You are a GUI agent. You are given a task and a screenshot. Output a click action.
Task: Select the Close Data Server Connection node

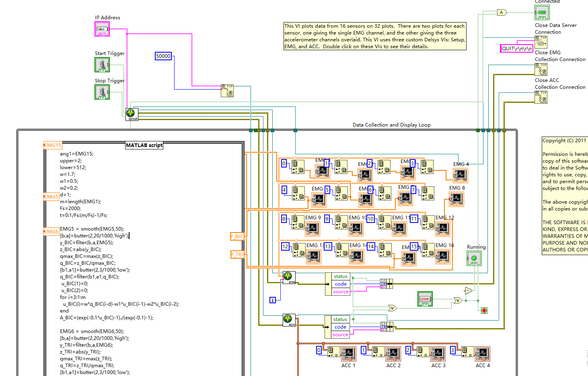(541, 42)
